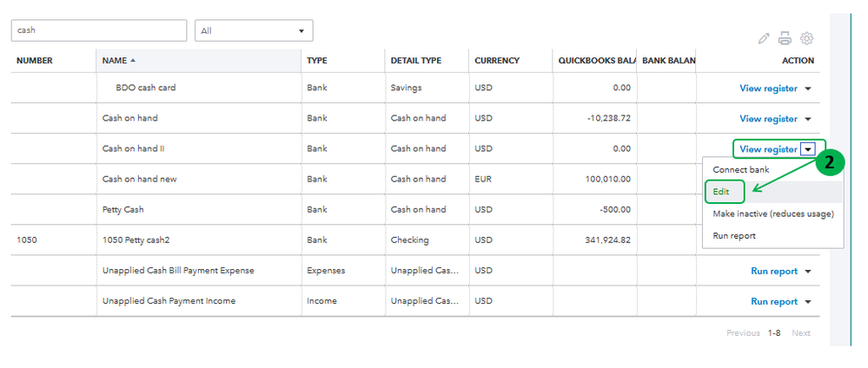
Task: Select Make inactive (reduces usage)
Action: [772, 214]
